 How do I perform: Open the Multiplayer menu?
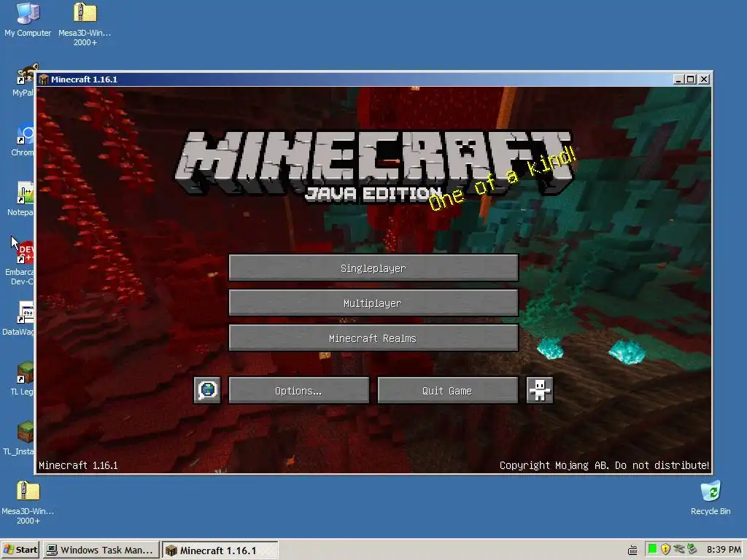point(373,303)
